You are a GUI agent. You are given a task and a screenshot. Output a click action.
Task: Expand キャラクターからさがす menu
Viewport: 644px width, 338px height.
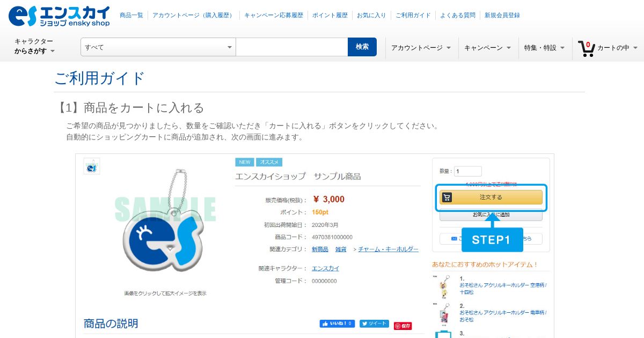click(x=35, y=47)
